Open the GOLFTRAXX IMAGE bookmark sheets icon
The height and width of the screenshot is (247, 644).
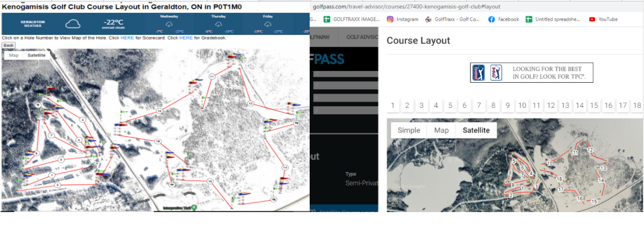tap(327, 20)
